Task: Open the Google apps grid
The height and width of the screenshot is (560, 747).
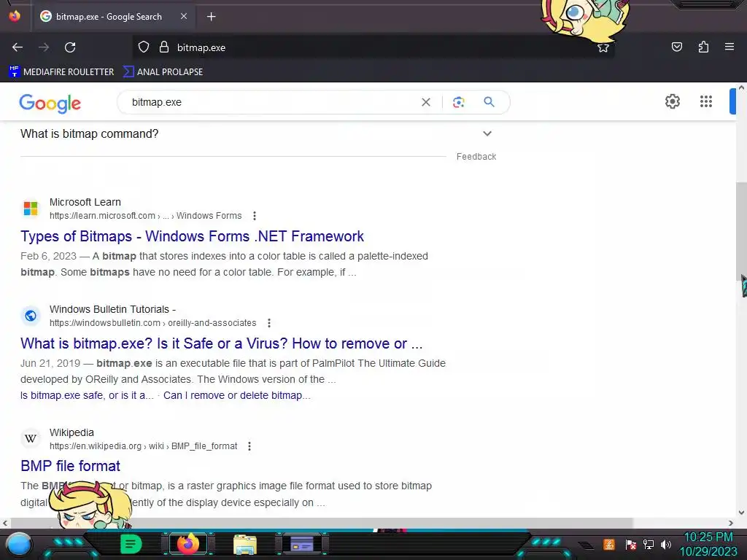Action: click(706, 101)
